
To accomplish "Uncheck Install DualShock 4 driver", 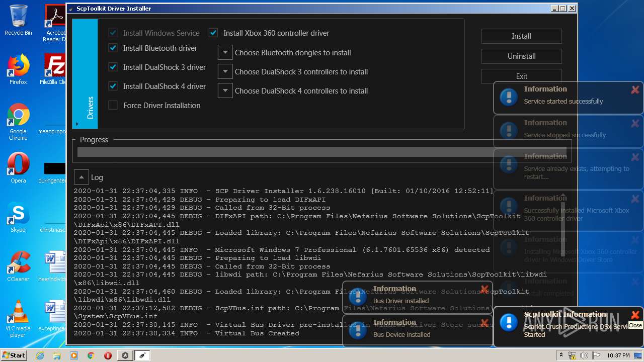I will pyautogui.click(x=113, y=86).
